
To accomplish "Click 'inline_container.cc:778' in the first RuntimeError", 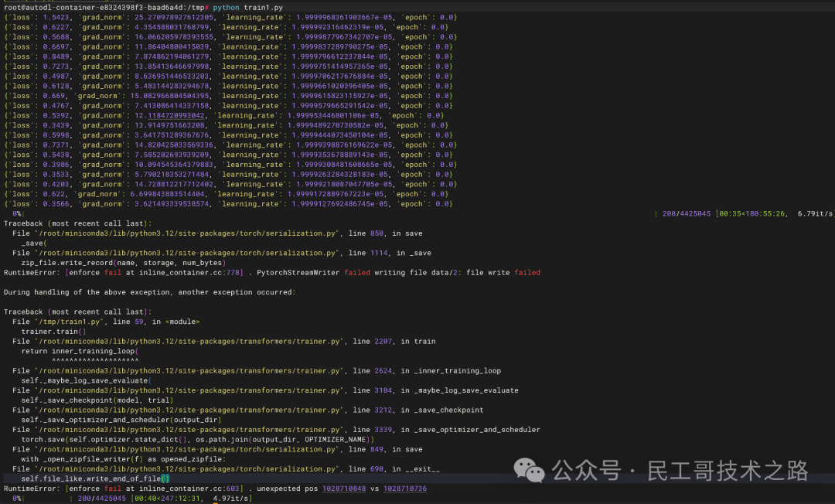I will click(x=189, y=273).
